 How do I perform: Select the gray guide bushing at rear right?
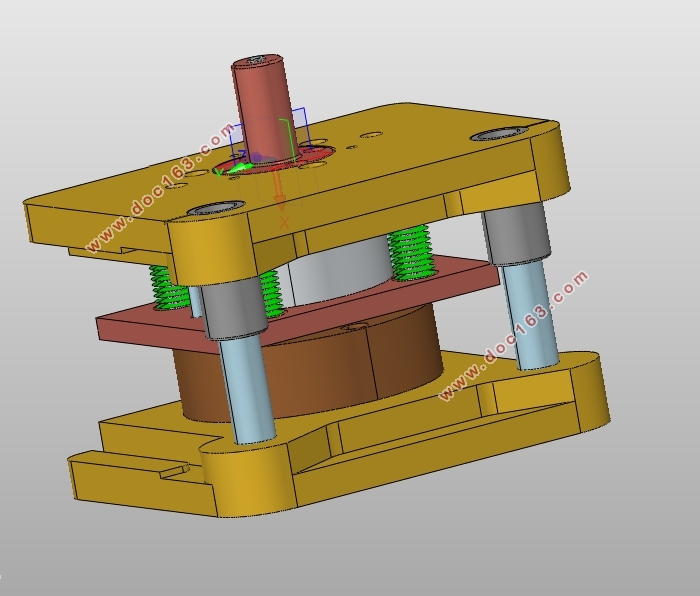coord(516,233)
